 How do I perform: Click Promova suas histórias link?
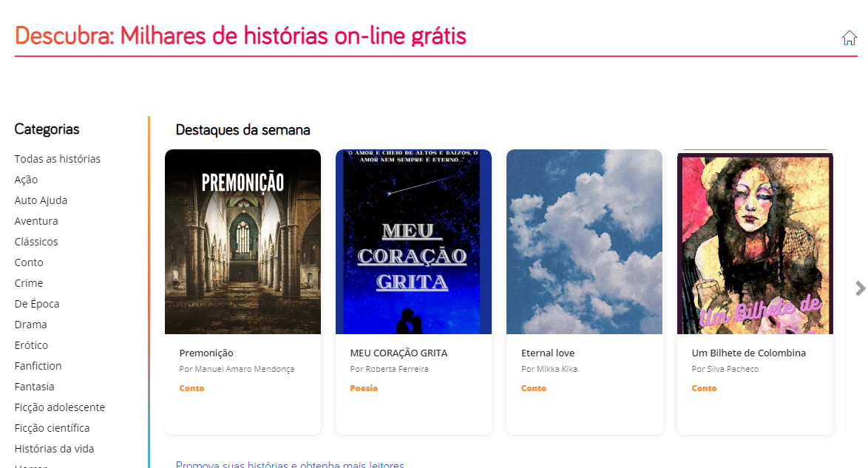tap(290, 464)
